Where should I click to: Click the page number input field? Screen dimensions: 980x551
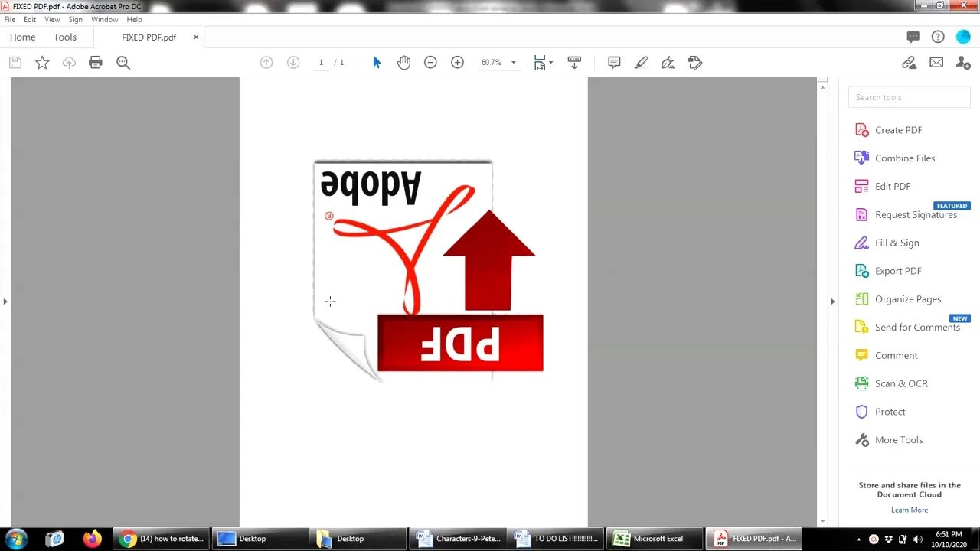click(321, 63)
